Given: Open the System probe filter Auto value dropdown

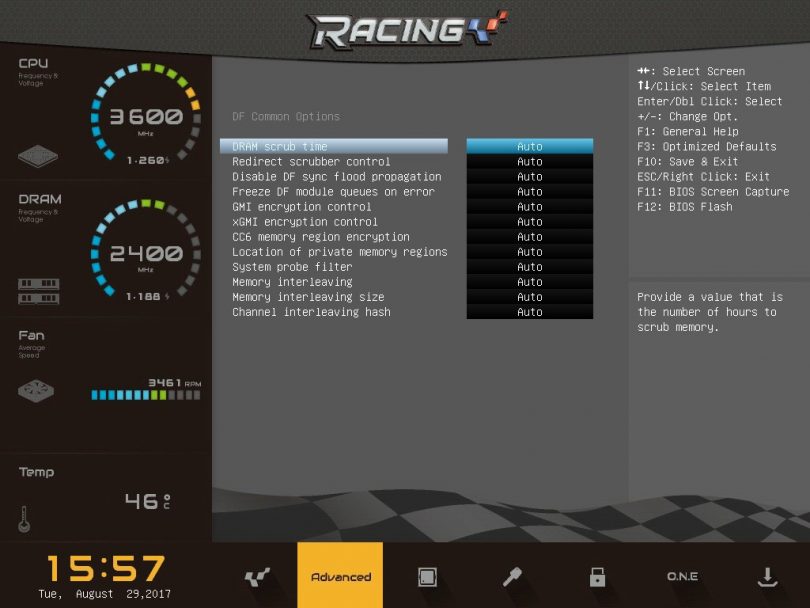Looking at the screenshot, I should point(529,267).
